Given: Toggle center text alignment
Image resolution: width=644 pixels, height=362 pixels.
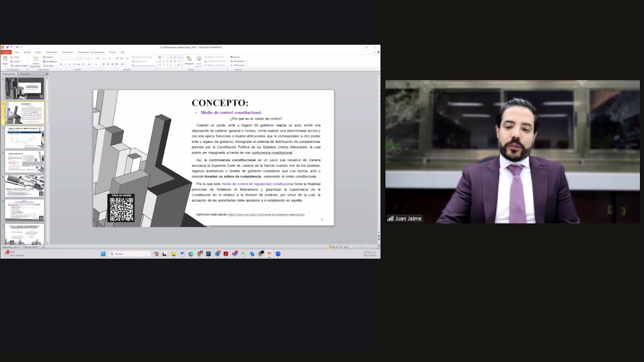Looking at the screenshot, I should (x=108, y=64).
